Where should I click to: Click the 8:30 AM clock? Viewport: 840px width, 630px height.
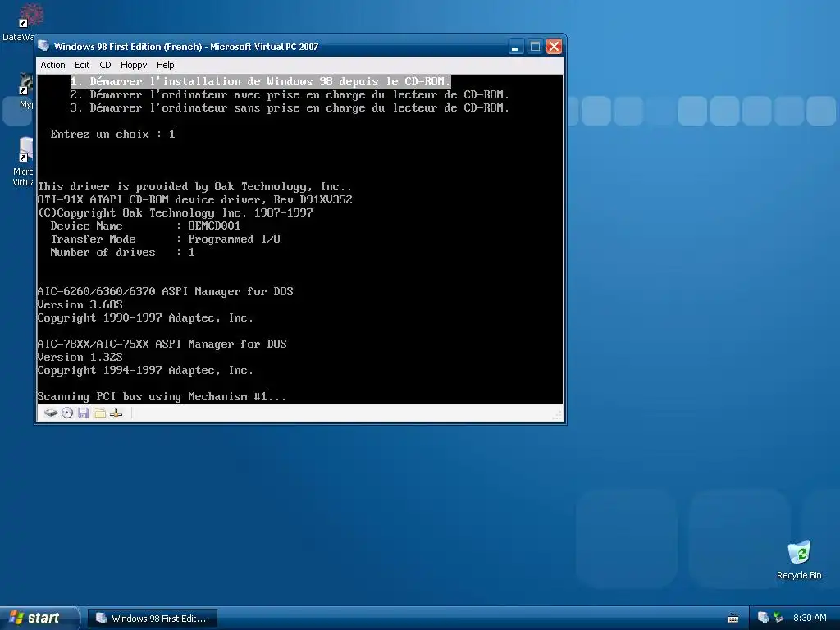(810, 619)
